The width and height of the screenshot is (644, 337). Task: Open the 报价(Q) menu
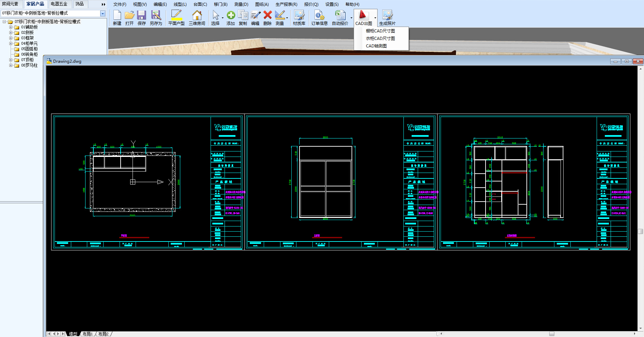311,4
